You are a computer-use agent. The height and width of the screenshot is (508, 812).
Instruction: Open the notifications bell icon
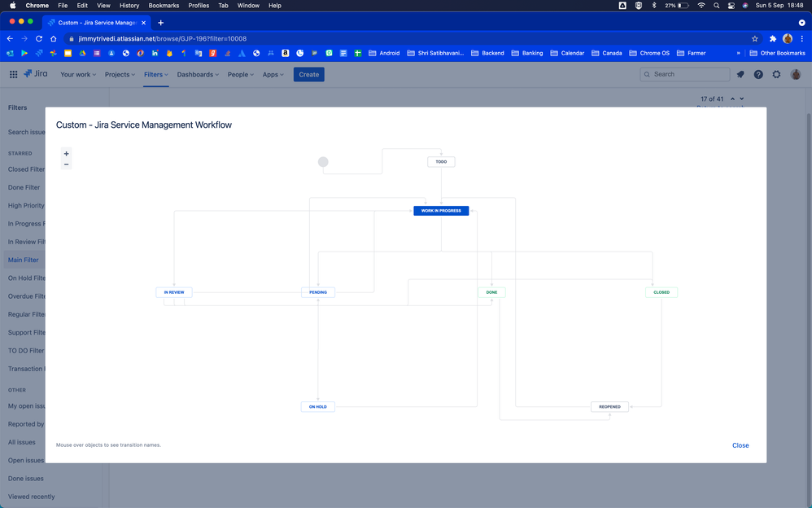(x=740, y=73)
